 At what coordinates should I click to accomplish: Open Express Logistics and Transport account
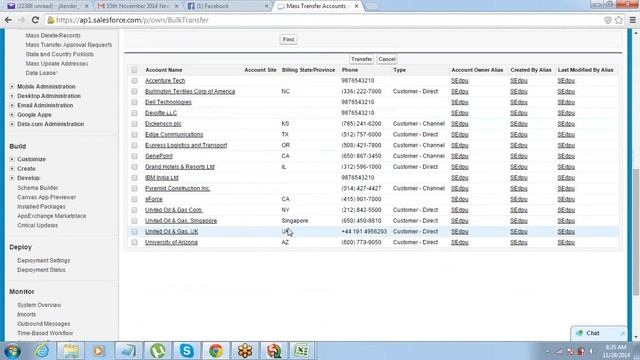(x=186, y=145)
